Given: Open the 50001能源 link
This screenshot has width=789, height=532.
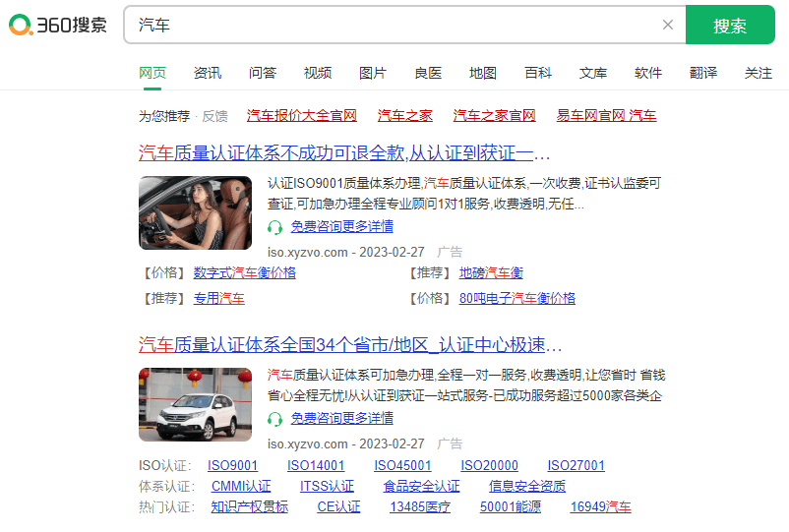Looking at the screenshot, I should [x=511, y=506].
